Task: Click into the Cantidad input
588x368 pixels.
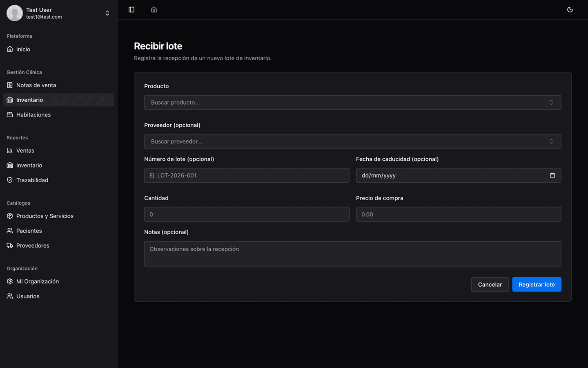Action: click(247, 214)
